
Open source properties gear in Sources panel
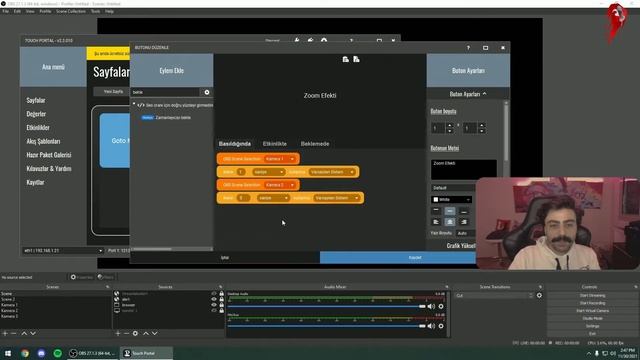(x=135, y=333)
